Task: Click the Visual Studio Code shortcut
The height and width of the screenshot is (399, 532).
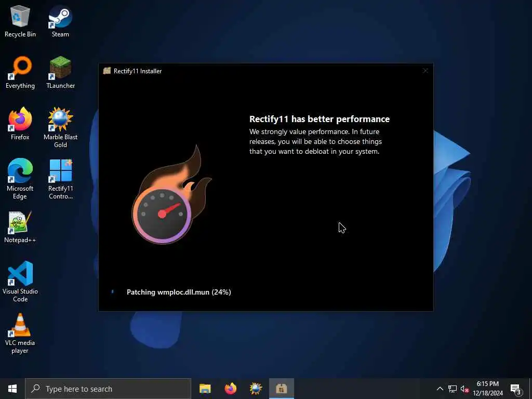Action: pyautogui.click(x=20, y=281)
